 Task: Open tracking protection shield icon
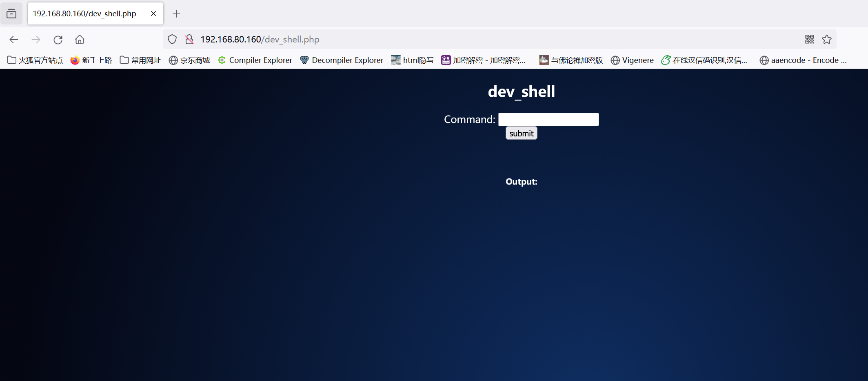[x=172, y=40]
